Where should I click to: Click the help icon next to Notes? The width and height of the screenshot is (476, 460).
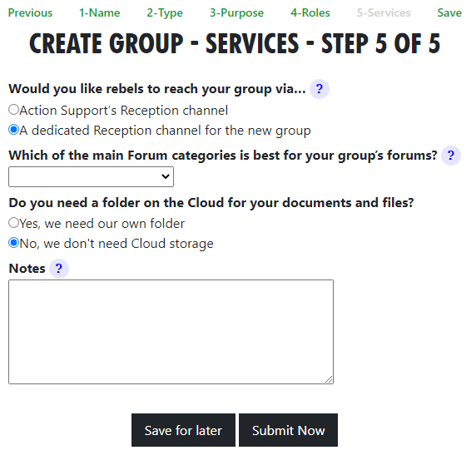coord(59,268)
